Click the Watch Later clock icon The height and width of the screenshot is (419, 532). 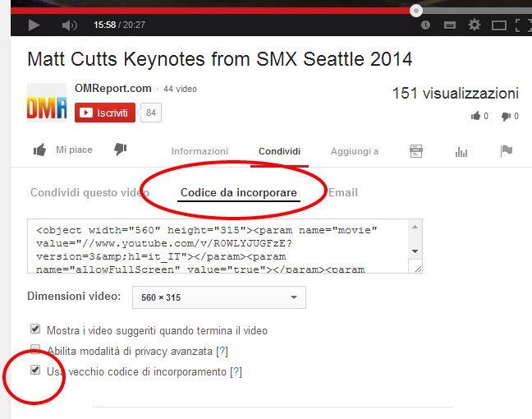[x=425, y=25]
